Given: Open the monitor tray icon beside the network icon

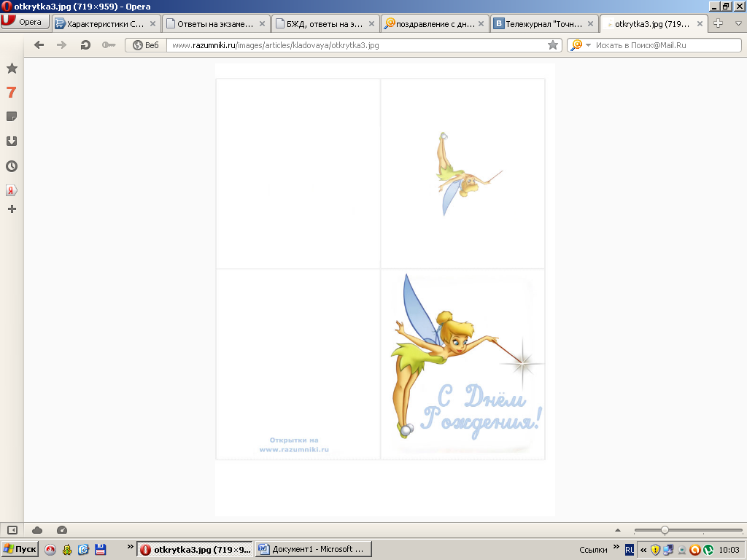Looking at the screenshot, I should click(682, 551).
